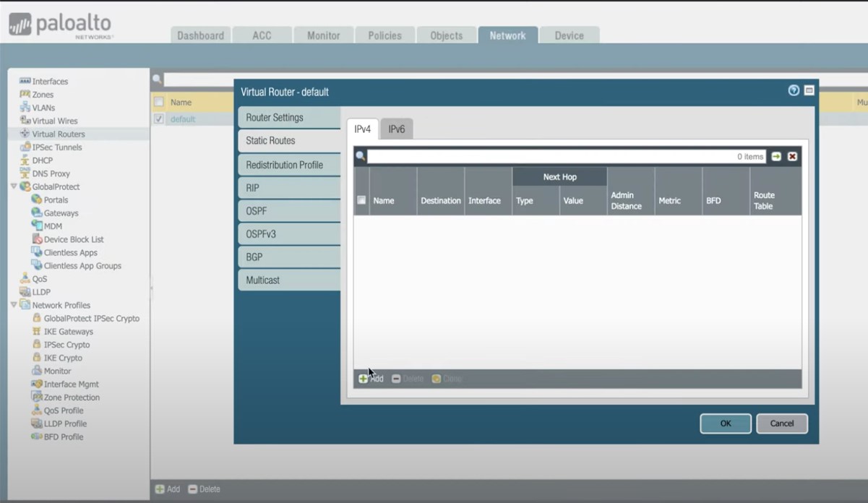Viewport: 868px width, 503px height.
Task: Open the Monitor tab
Action: 323,35
